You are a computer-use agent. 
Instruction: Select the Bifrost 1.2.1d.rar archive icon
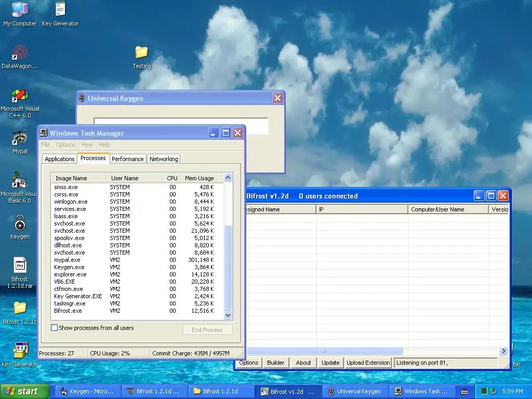click(x=20, y=272)
